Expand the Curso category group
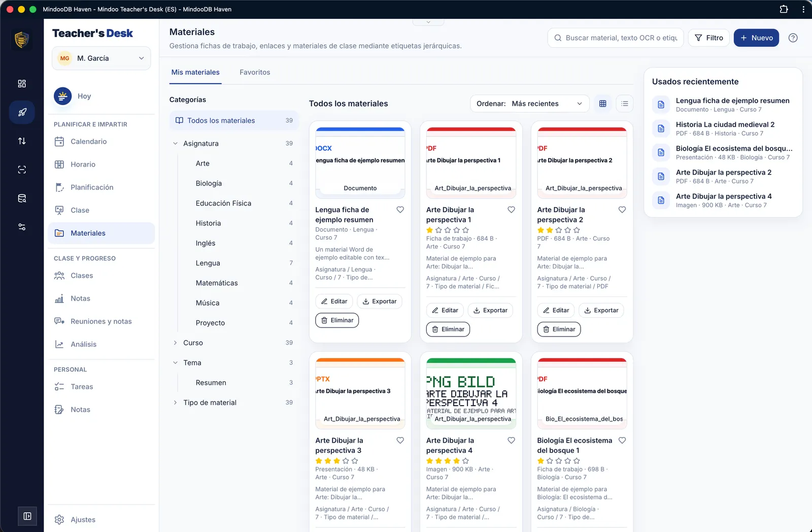Image resolution: width=812 pixels, height=532 pixels. pyautogui.click(x=176, y=343)
